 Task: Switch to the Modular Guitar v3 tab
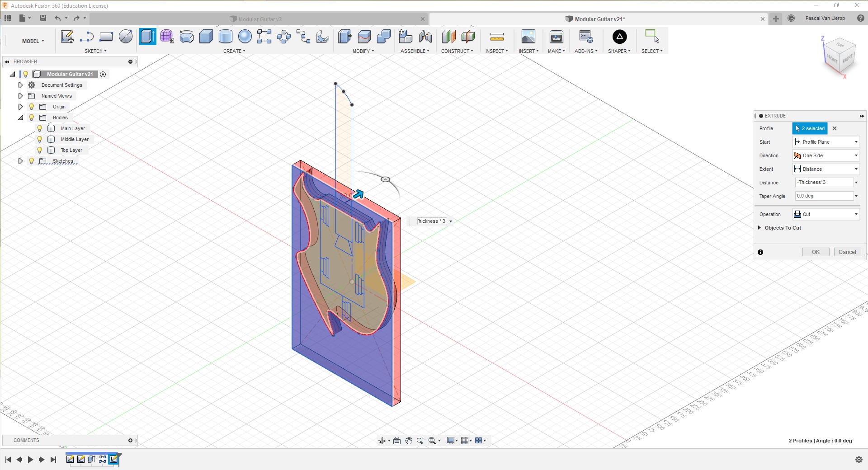coord(260,19)
